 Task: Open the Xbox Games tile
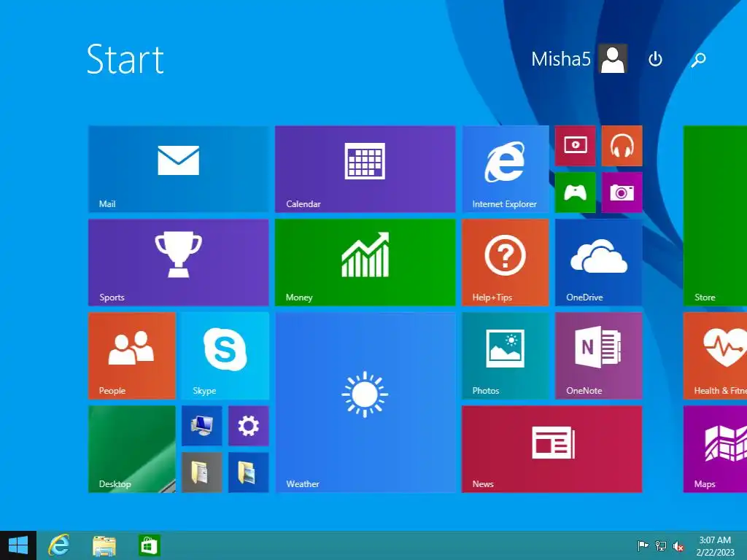(x=575, y=192)
